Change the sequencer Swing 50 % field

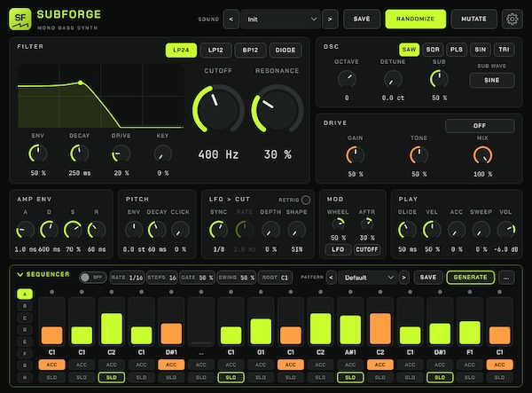237,278
